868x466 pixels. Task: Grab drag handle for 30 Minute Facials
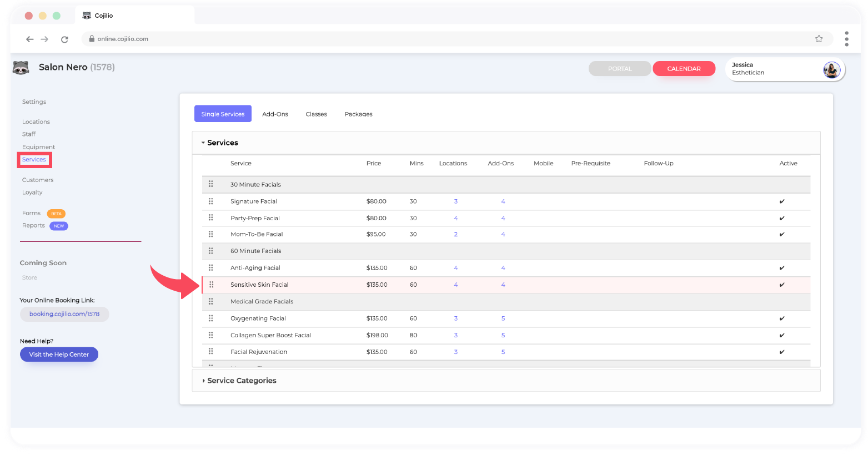(x=211, y=184)
